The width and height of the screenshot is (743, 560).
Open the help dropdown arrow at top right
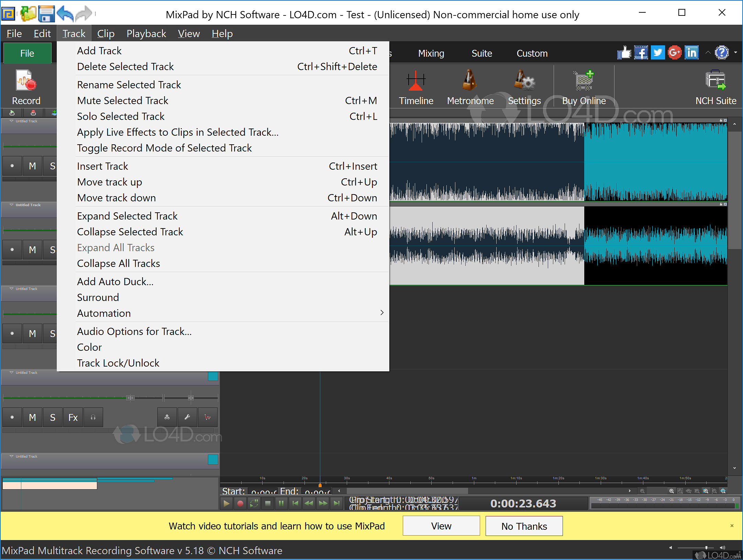pyautogui.click(x=735, y=53)
